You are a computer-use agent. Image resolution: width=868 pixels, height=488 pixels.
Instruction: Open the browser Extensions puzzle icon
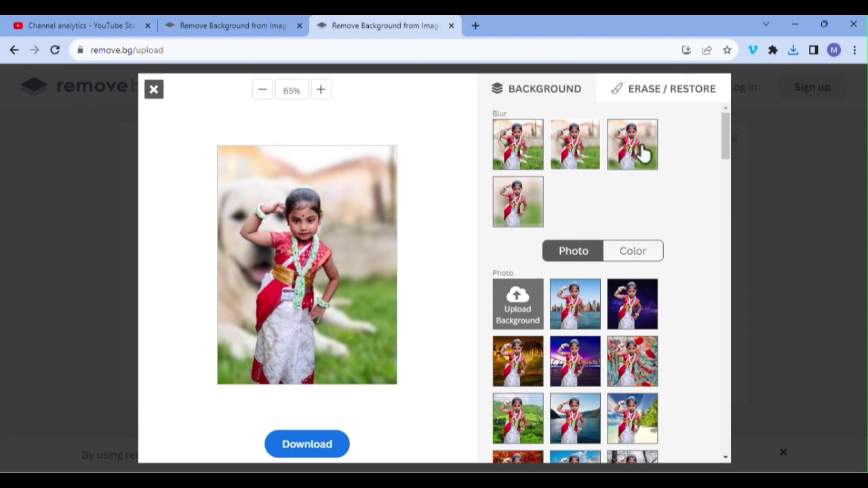coord(772,50)
